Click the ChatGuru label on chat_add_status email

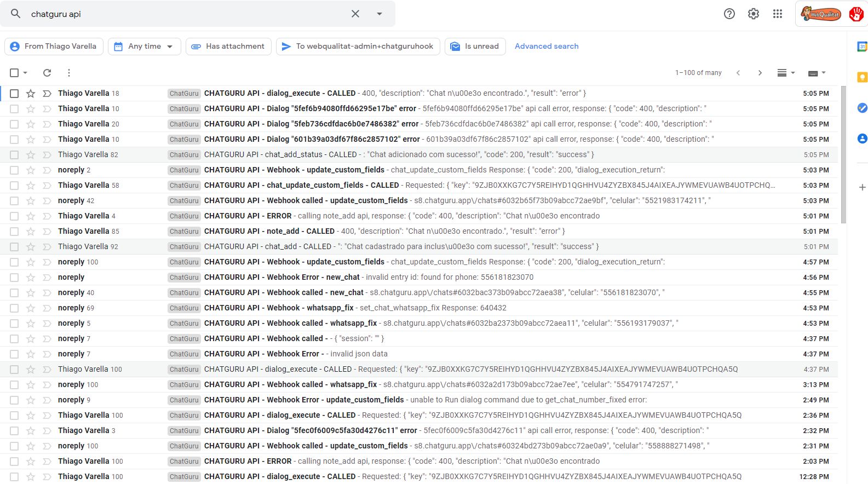184,155
